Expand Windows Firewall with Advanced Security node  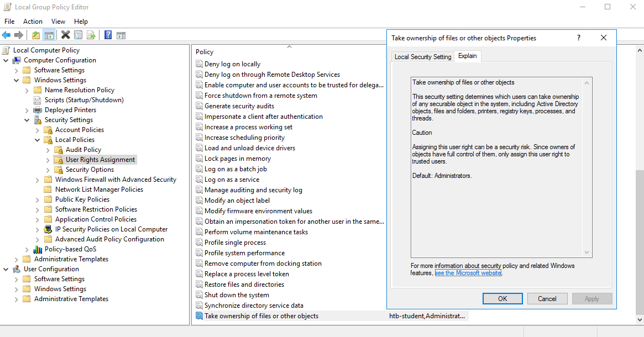pos(38,180)
